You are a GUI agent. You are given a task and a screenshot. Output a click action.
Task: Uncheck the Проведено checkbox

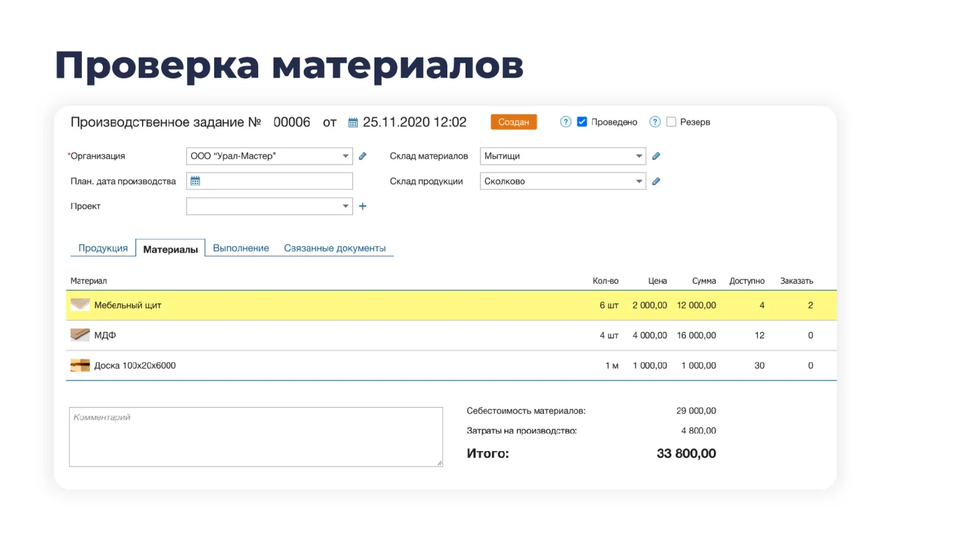582,122
